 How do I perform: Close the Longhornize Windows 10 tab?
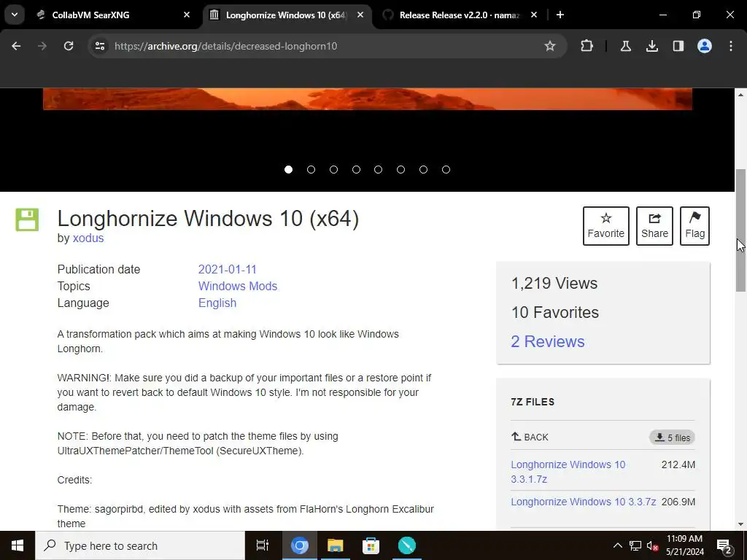pos(360,15)
